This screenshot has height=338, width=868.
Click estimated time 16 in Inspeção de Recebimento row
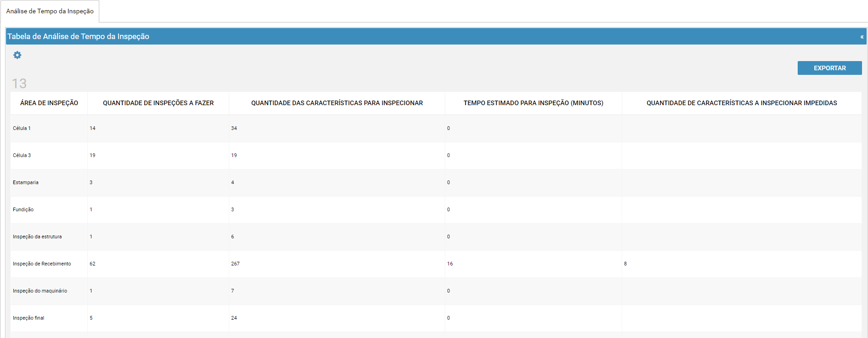[450, 264]
